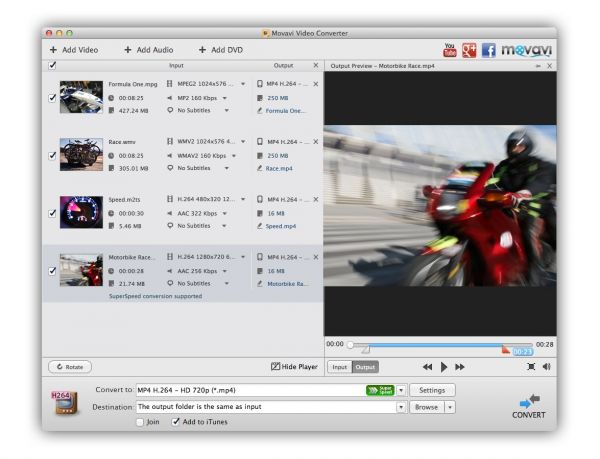The width and height of the screenshot is (600, 459).
Task: Remove Formula One.mpg with its X icon
Action: 316,84
